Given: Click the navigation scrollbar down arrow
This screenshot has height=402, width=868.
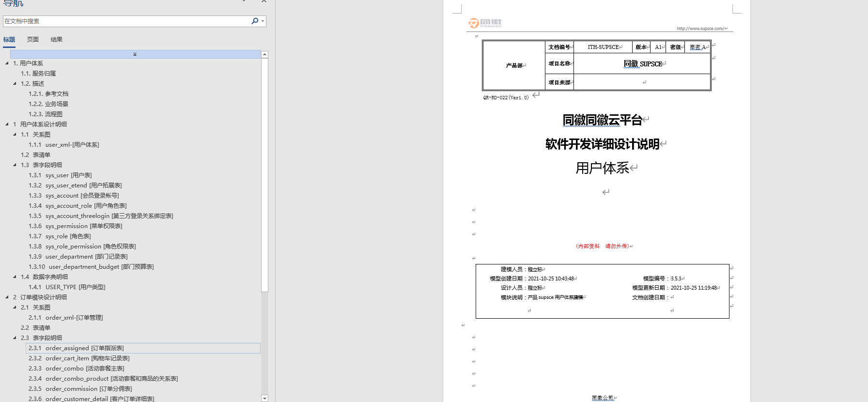Looking at the screenshot, I should point(264,398).
